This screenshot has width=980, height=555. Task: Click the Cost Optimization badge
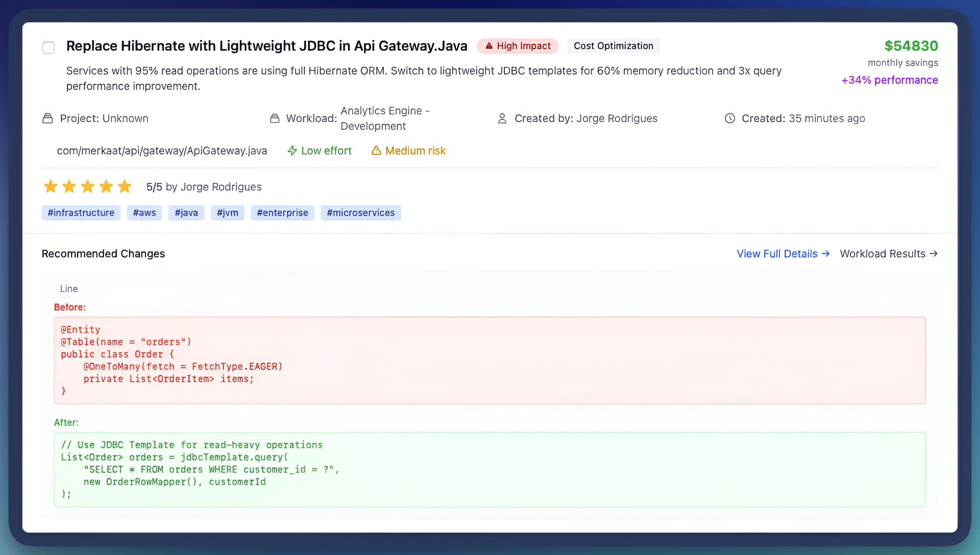point(613,46)
